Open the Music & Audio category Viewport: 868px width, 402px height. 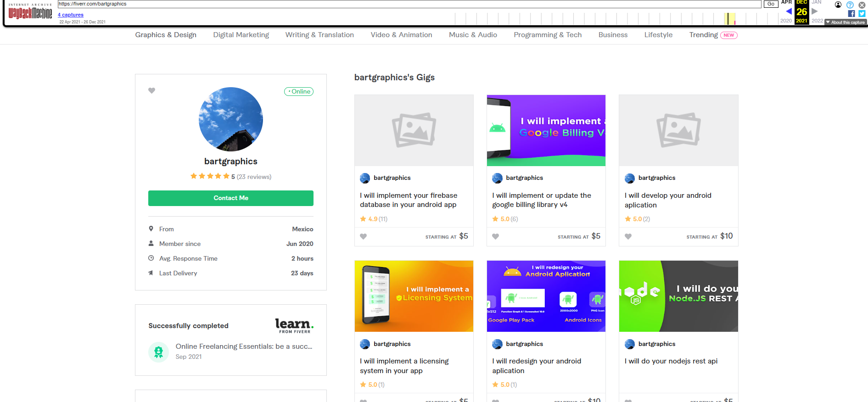coord(473,35)
